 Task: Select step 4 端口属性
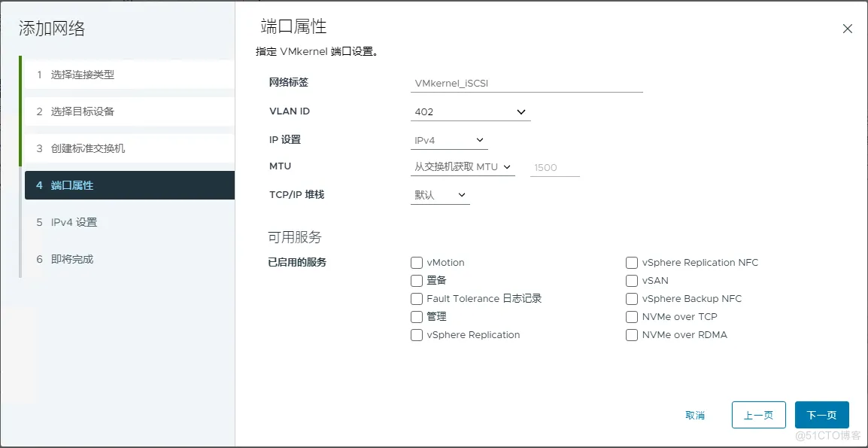129,185
